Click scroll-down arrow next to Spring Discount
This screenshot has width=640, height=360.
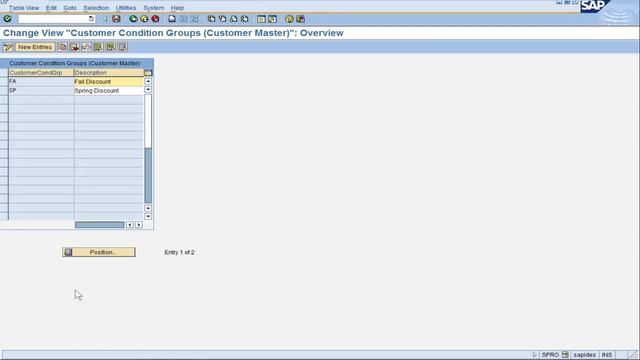[x=148, y=90]
